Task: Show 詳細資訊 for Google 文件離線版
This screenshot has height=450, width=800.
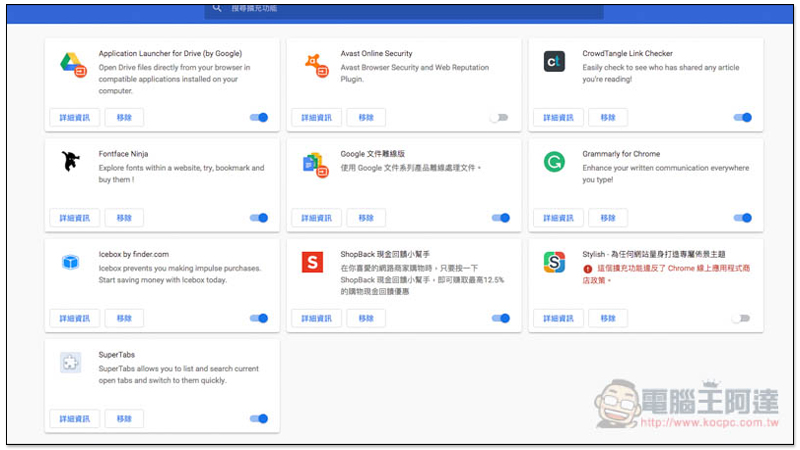Action: tap(316, 218)
